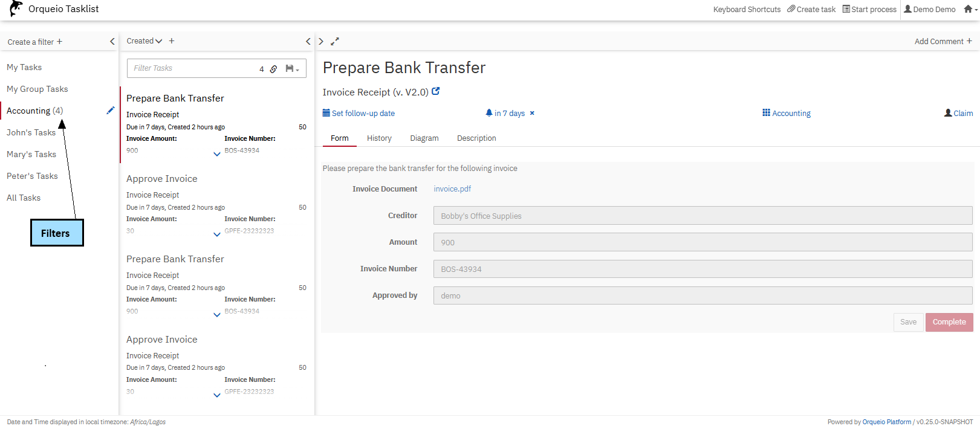Image resolution: width=980 pixels, height=426 pixels.
Task: Select the My Group Tasks filter
Action: tap(37, 89)
